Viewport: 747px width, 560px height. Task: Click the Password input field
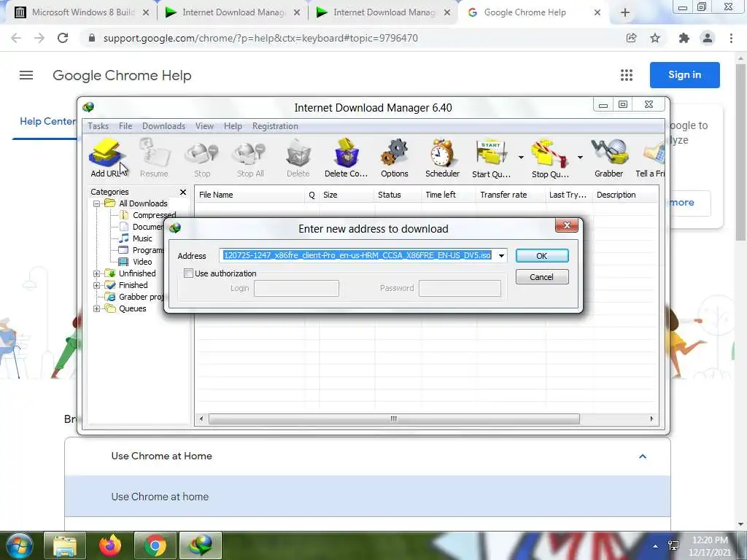(x=460, y=288)
